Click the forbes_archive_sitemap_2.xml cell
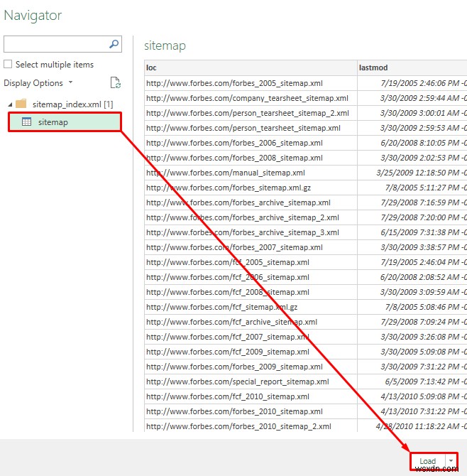This screenshot has height=476, width=467. click(251, 217)
